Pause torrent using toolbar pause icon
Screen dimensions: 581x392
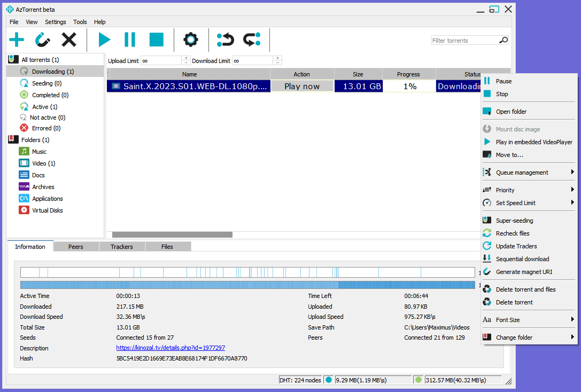[x=130, y=40]
